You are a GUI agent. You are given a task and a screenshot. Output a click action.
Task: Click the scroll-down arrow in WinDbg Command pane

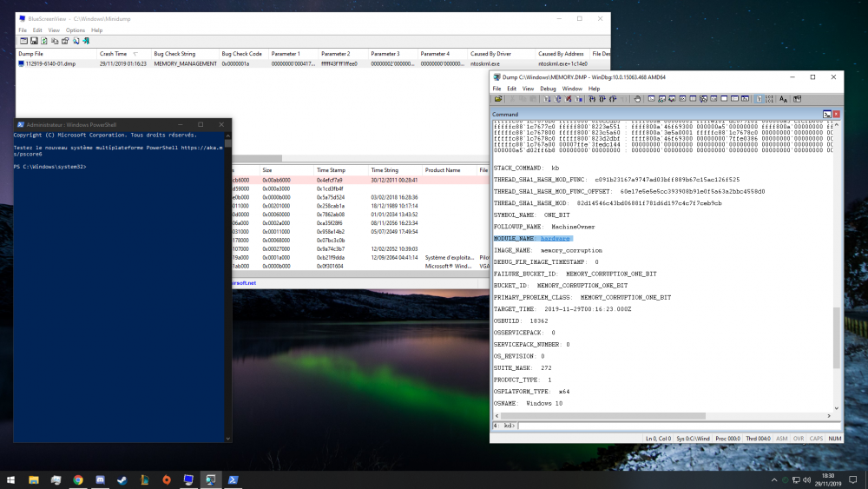[836, 408]
